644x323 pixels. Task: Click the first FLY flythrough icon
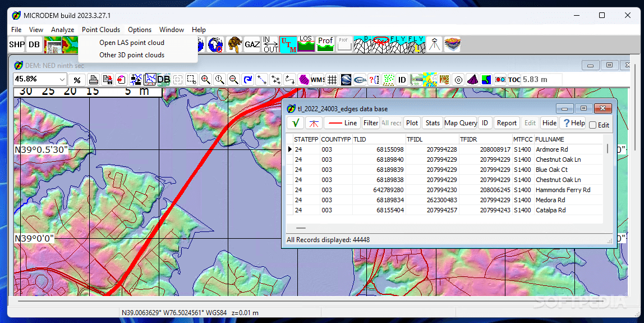point(398,44)
